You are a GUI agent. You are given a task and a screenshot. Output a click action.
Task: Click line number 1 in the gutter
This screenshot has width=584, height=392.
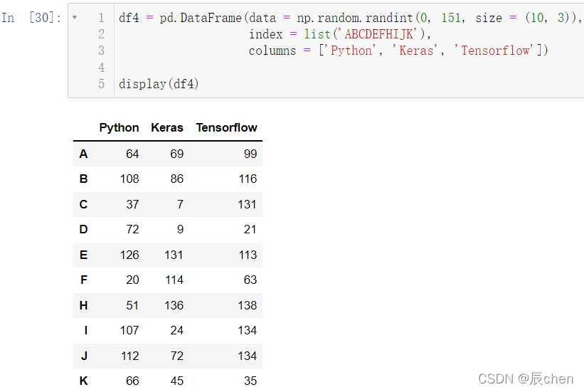pyautogui.click(x=101, y=18)
